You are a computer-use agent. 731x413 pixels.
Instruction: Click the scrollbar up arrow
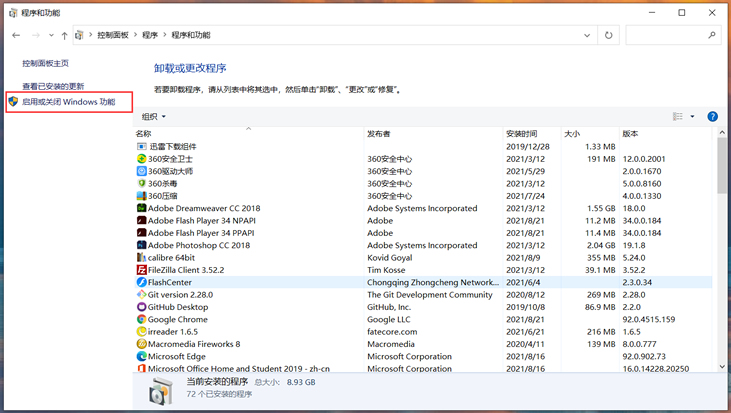click(722, 132)
